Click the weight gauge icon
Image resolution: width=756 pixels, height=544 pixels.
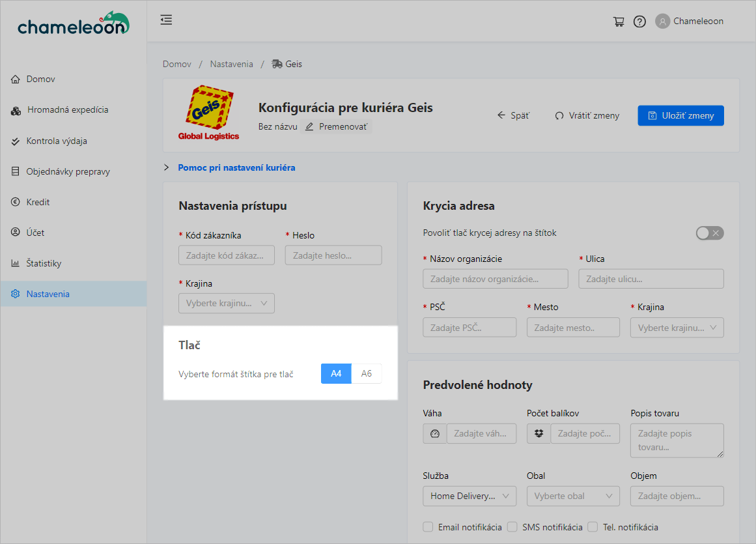[435, 434]
